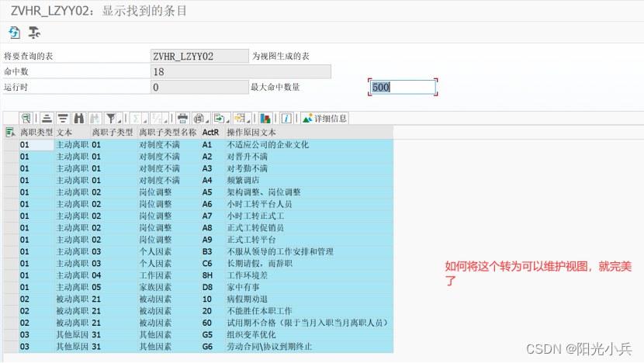Click the 离职类型 column header
This screenshot has height=363, width=644.
[x=36, y=132]
